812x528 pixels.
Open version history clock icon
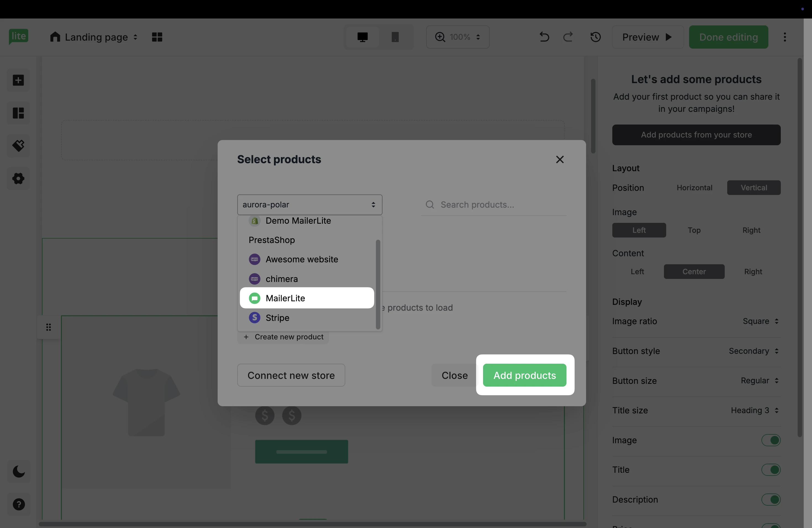pyautogui.click(x=595, y=37)
